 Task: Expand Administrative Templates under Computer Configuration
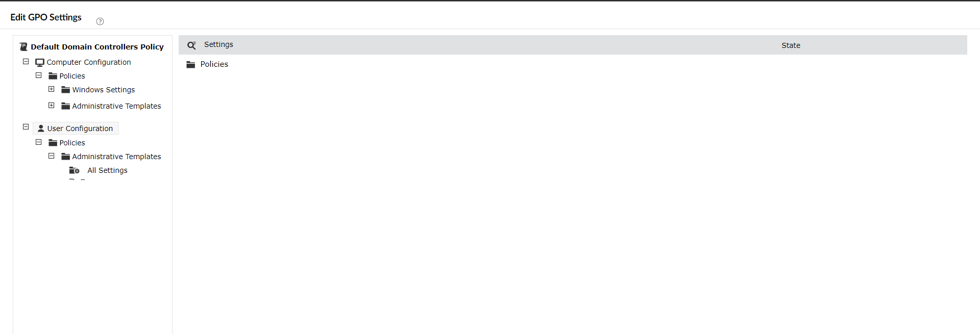(51, 106)
